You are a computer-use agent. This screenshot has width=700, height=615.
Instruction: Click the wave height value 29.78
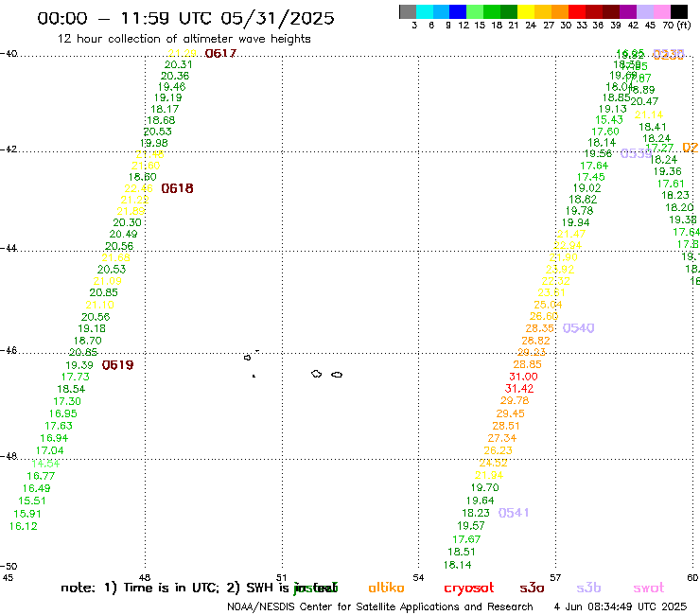click(x=515, y=400)
